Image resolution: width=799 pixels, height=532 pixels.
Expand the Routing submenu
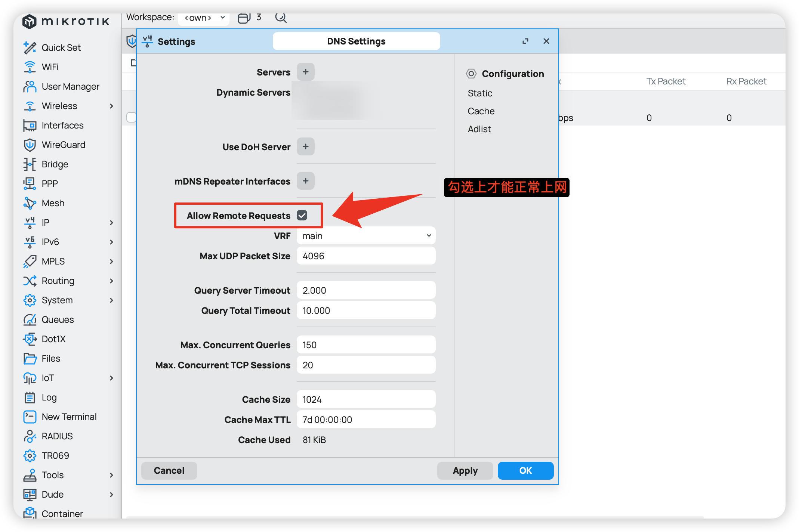point(111,281)
